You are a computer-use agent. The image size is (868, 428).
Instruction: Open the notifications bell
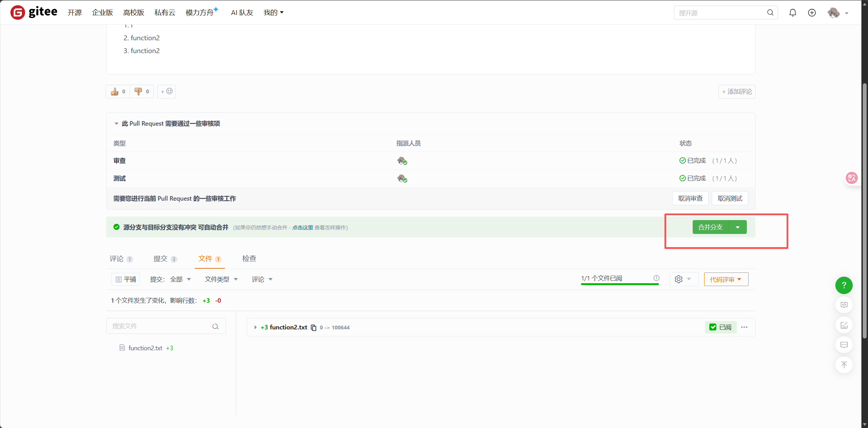(x=793, y=13)
